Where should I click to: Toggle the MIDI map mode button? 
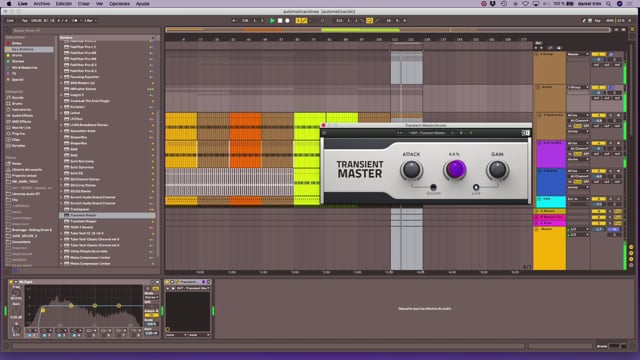click(609, 20)
